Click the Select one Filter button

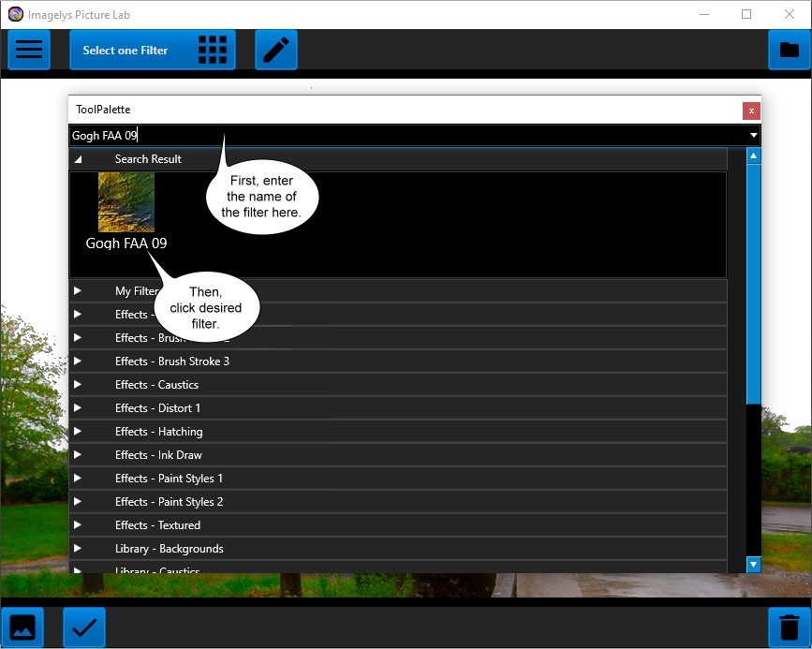coord(153,50)
